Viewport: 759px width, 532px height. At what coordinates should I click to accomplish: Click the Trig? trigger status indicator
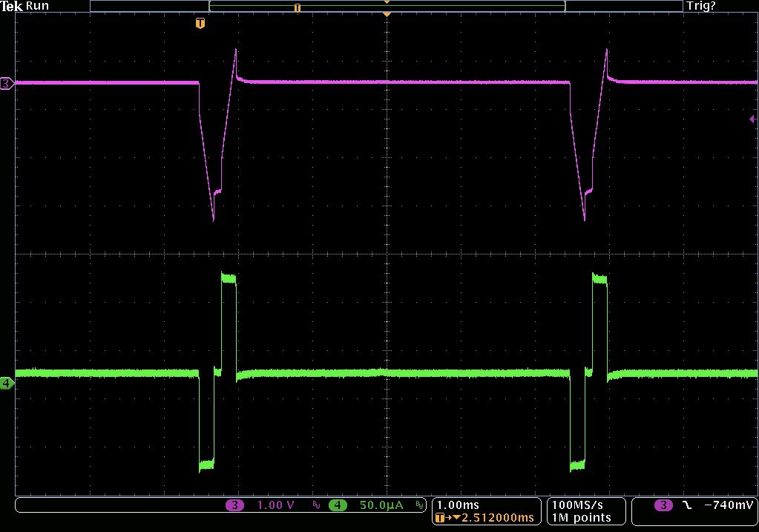click(701, 6)
